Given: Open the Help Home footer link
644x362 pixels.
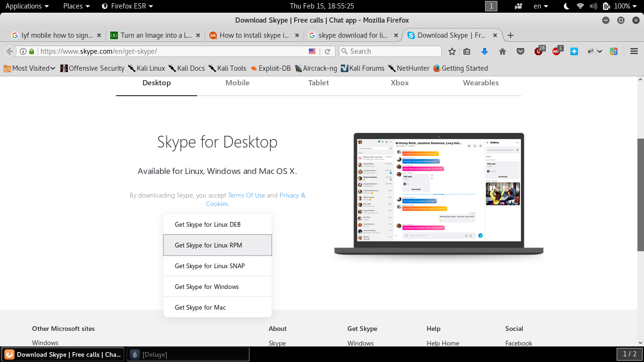Looking at the screenshot, I should tap(443, 343).
